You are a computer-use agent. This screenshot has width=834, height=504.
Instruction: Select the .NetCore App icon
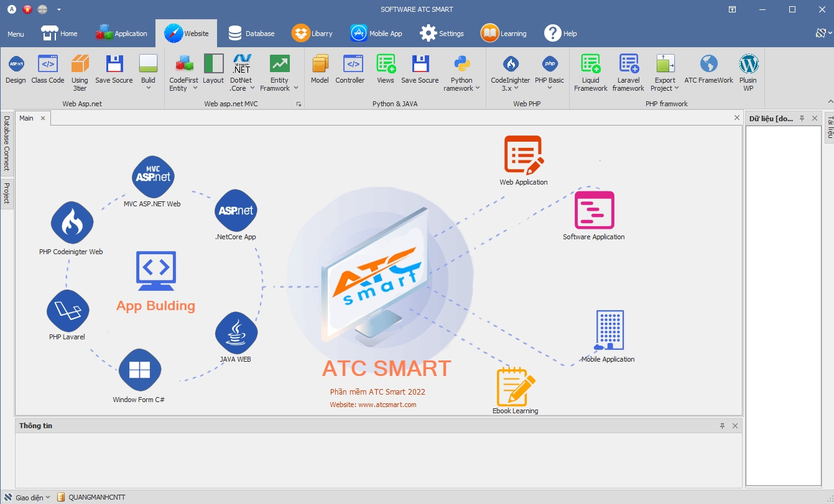point(235,210)
